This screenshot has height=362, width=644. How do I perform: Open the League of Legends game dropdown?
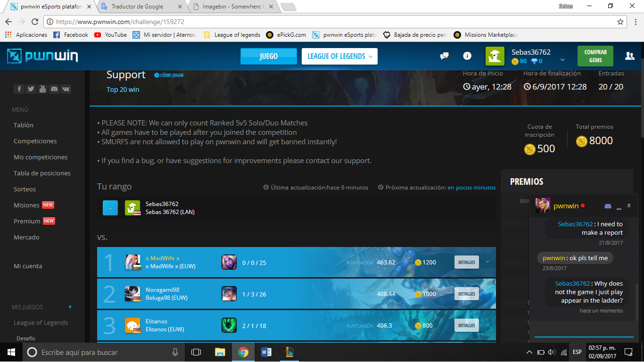pyautogui.click(x=339, y=56)
